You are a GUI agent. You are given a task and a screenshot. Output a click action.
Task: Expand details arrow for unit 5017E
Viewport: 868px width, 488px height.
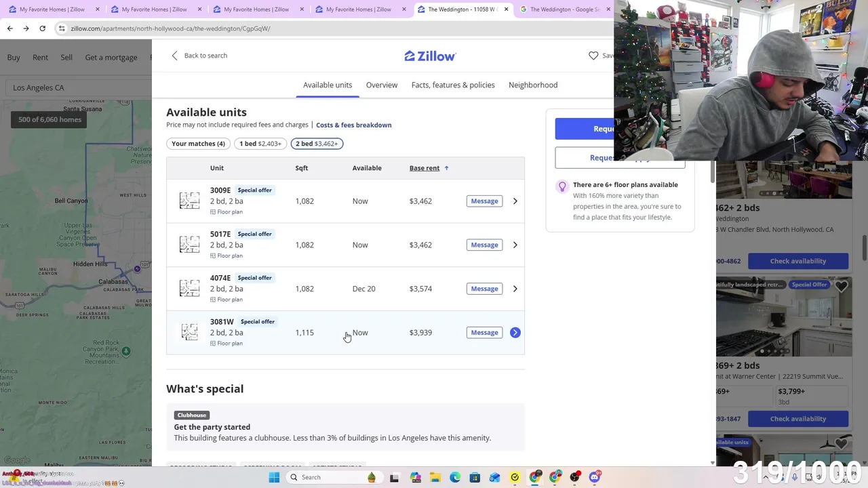pyautogui.click(x=515, y=245)
